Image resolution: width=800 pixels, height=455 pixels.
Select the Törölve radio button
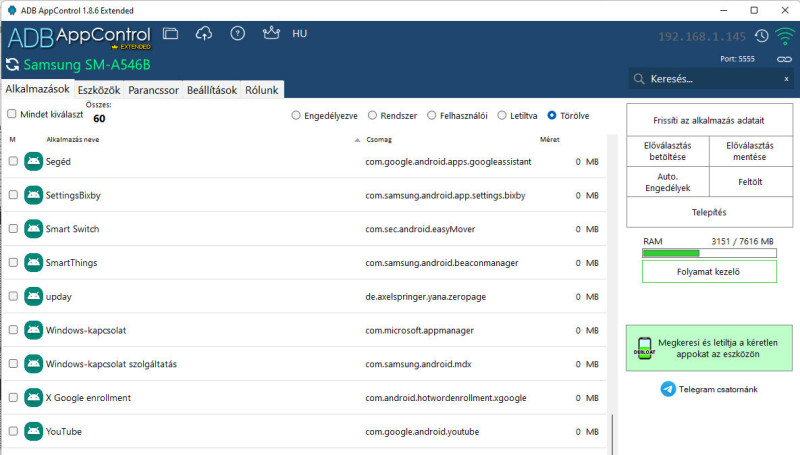[x=552, y=115]
